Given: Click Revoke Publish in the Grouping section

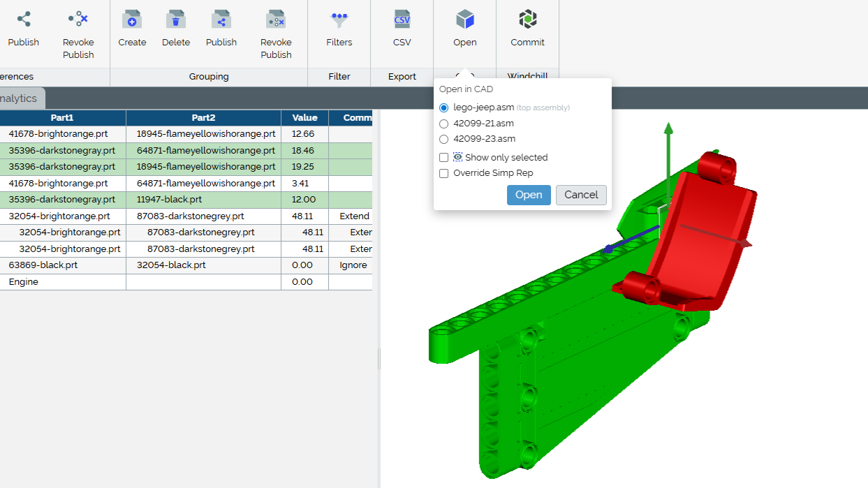Looking at the screenshot, I should [x=276, y=20].
